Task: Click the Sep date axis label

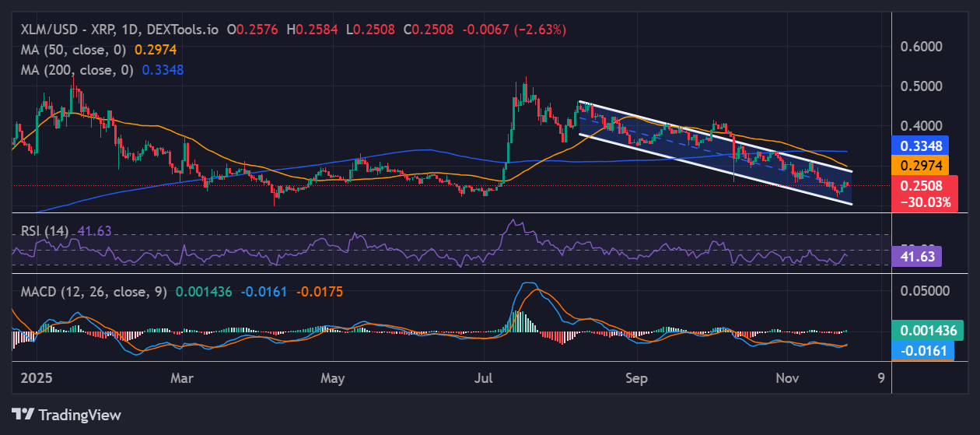Action: click(636, 378)
